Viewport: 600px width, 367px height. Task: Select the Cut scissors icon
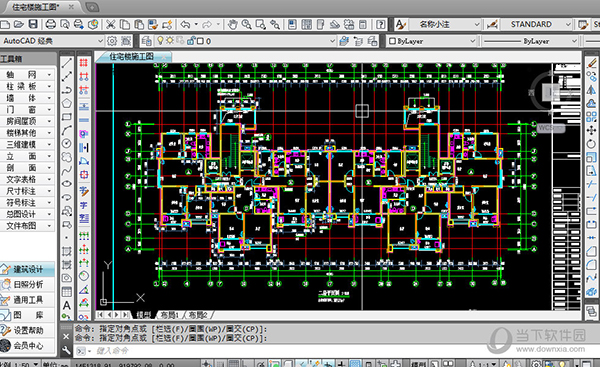tap(111, 24)
